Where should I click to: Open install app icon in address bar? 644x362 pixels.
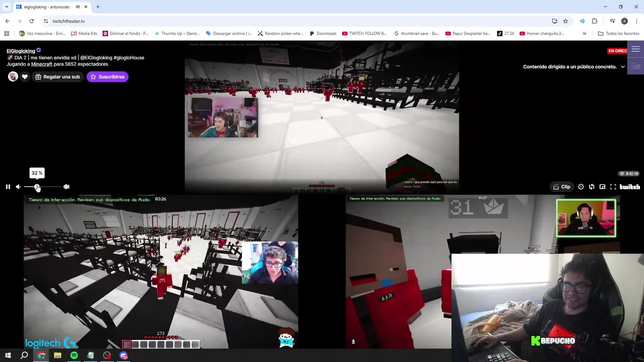pyautogui.click(x=554, y=21)
